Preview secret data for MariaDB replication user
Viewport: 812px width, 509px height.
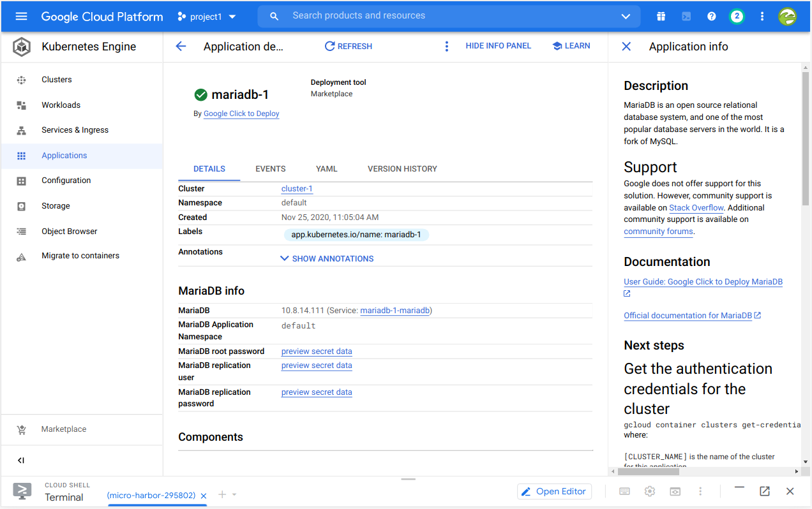coord(317,365)
